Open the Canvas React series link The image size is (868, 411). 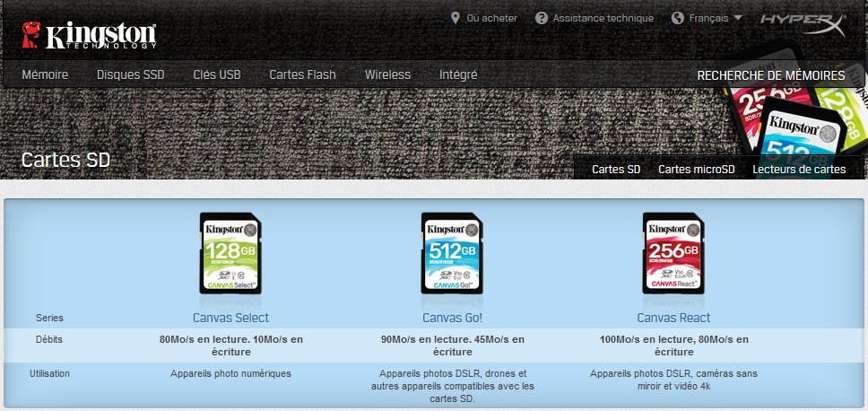673,318
